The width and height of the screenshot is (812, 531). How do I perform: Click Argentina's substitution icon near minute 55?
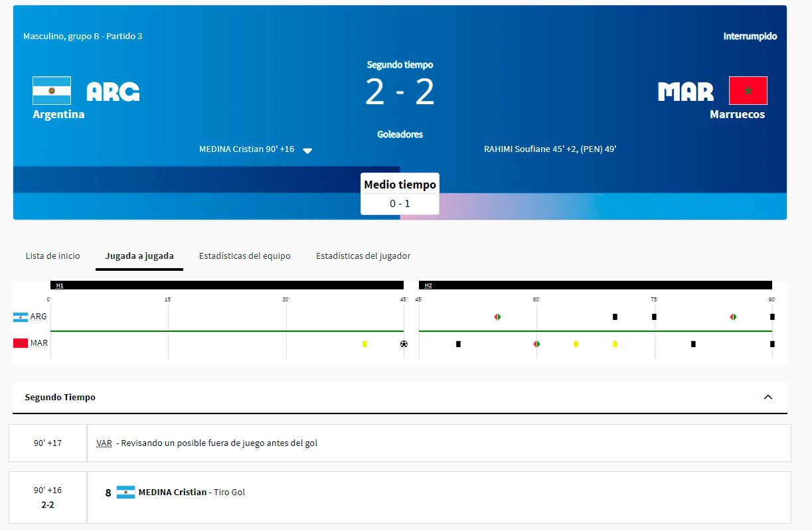coord(497,317)
